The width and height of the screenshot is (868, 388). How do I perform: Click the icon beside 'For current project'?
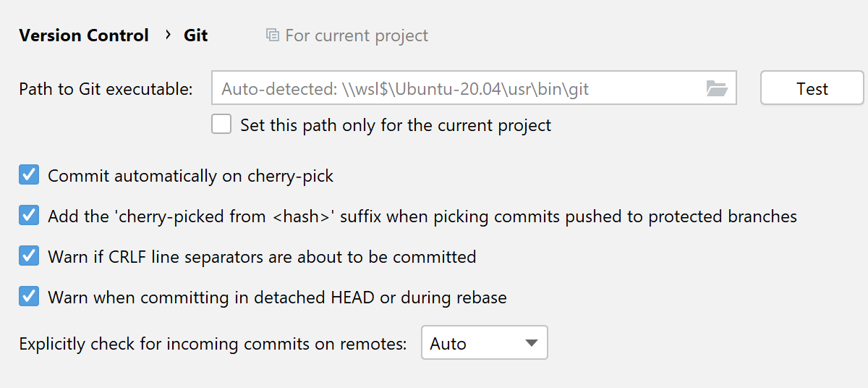pos(273,35)
